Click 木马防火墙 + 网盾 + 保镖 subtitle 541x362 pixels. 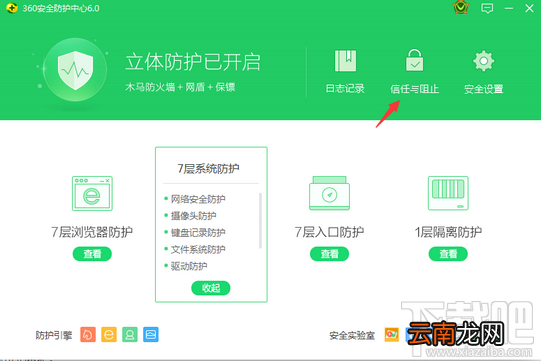click(180, 87)
